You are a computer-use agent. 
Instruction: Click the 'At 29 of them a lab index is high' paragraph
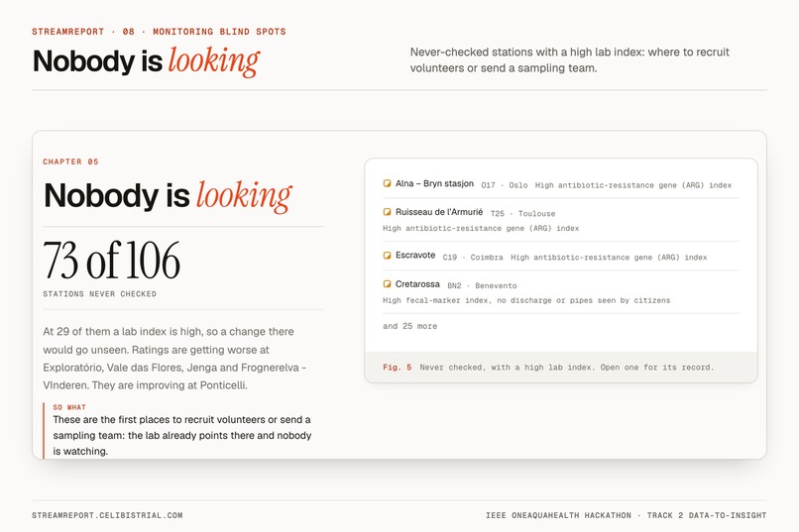(174, 359)
